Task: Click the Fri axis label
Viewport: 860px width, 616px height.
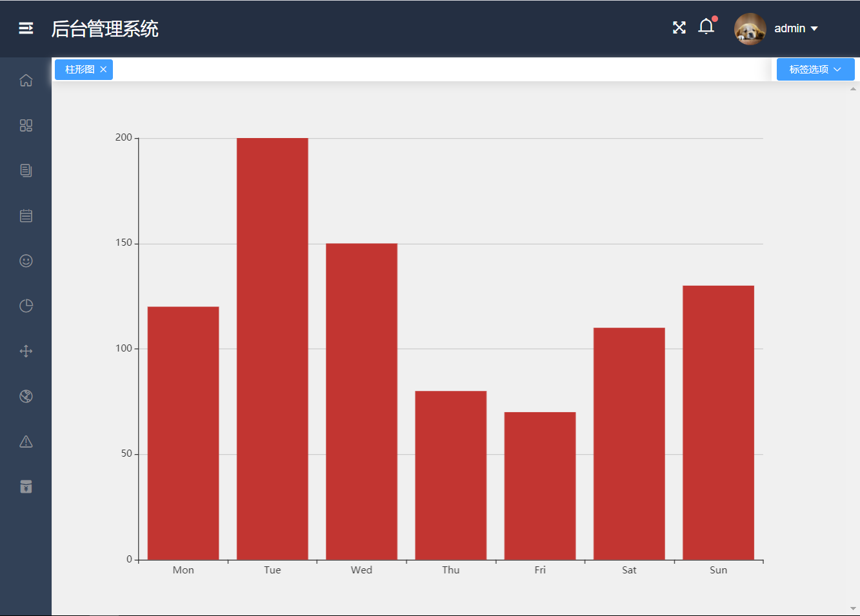Action: [540, 570]
